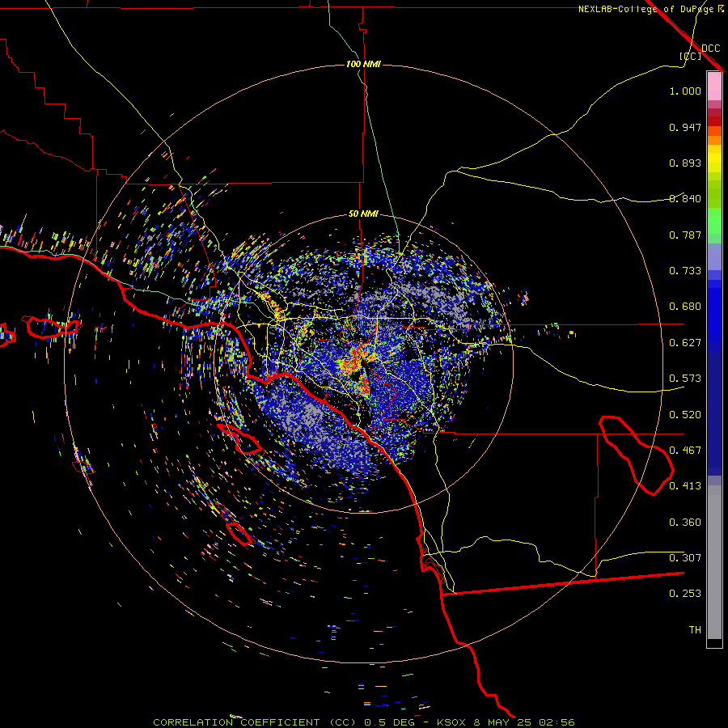Click the 0.360 color scale label
This screenshot has height=728, width=728.
pos(685,523)
